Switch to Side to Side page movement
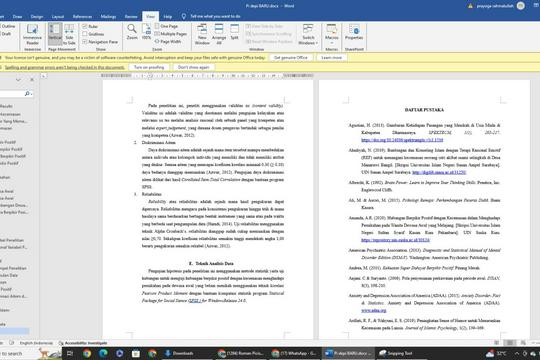 click(x=69, y=34)
